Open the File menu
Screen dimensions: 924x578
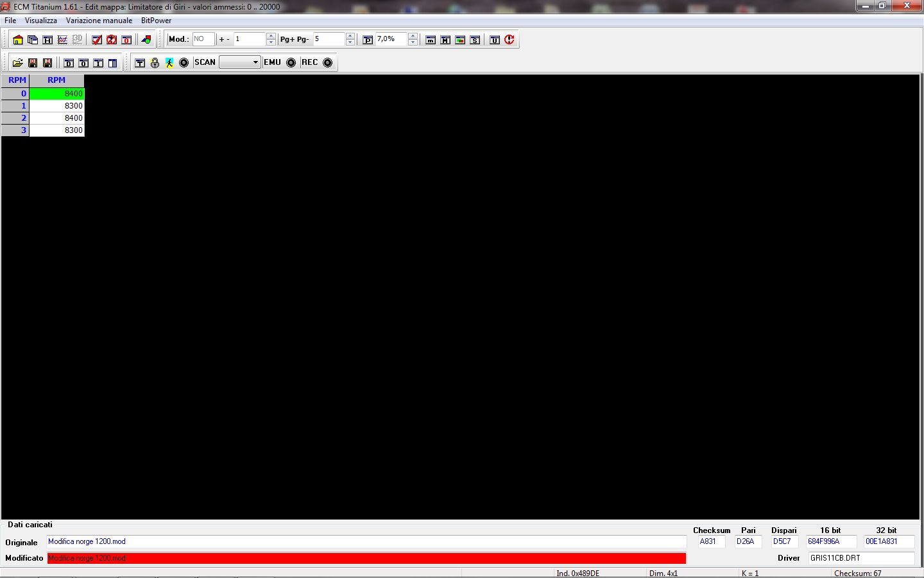pos(10,21)
